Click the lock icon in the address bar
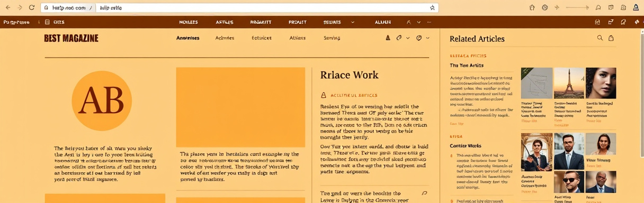 coord(47,8)
